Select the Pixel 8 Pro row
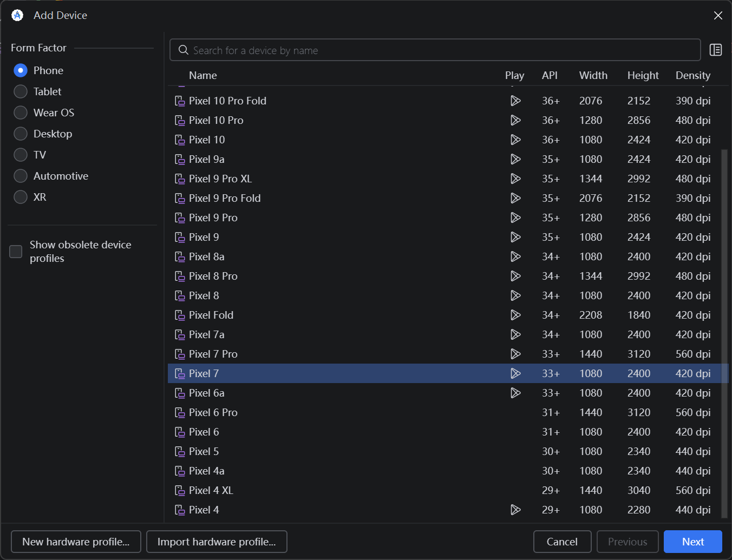The image size is (732, 560). [448, 276]
